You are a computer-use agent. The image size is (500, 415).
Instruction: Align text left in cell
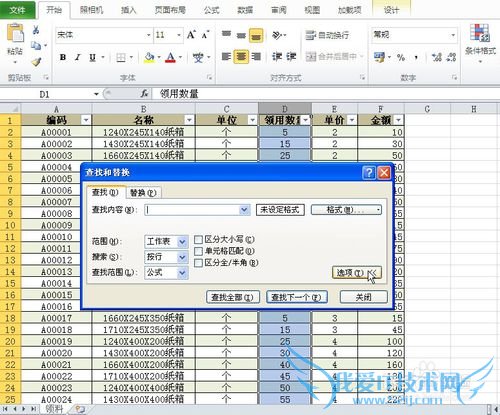tap(226, 57)
